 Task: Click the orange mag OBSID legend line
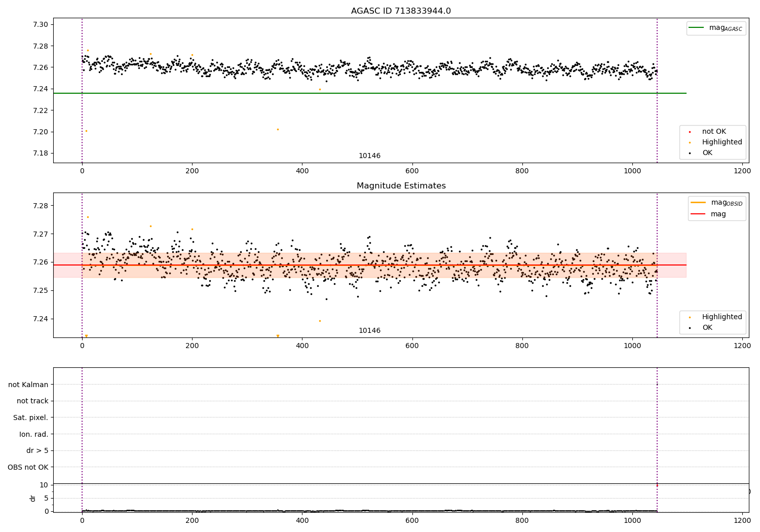click(x=699, y=203)
